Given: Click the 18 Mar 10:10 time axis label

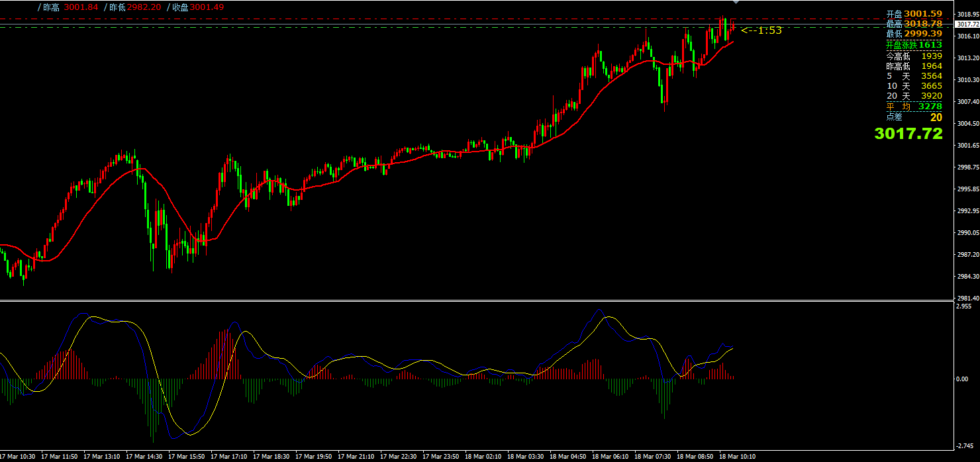Looking at the screenshot, I should [738, 456].
